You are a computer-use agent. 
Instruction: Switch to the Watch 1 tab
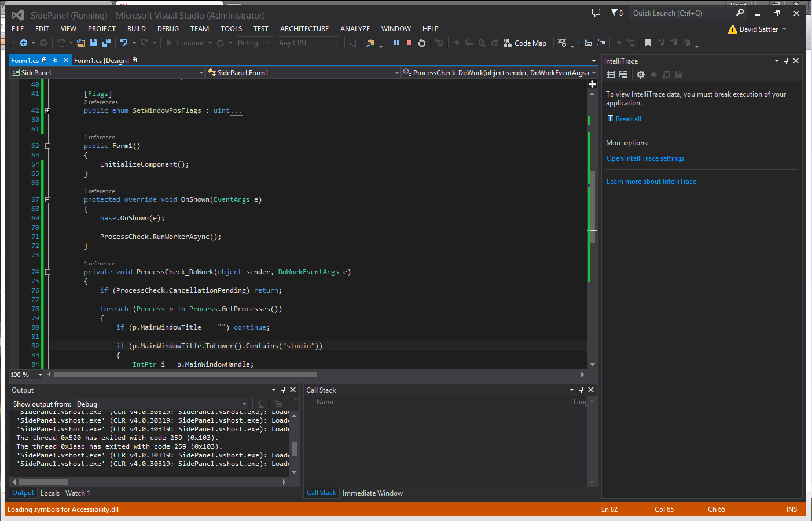(x=78, y=493)
